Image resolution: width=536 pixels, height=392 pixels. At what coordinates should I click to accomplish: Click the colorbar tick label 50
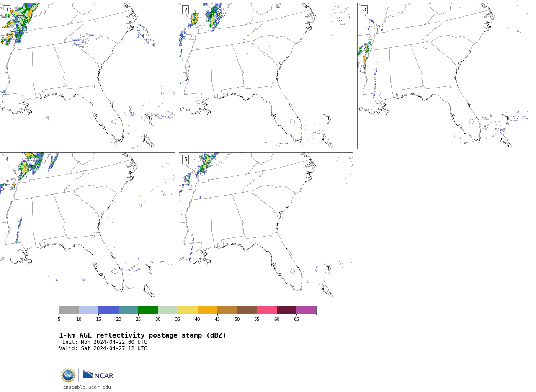[237, 320]
